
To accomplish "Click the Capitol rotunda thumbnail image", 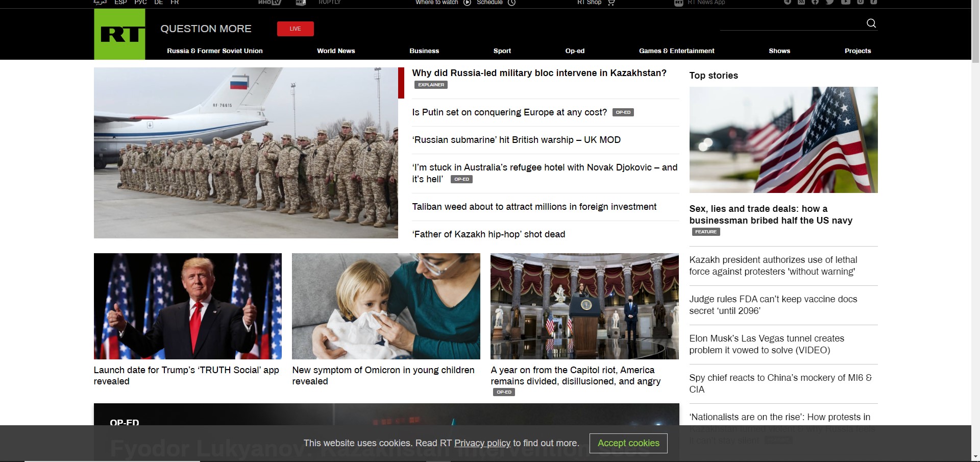I will click(x=584, y=306).
